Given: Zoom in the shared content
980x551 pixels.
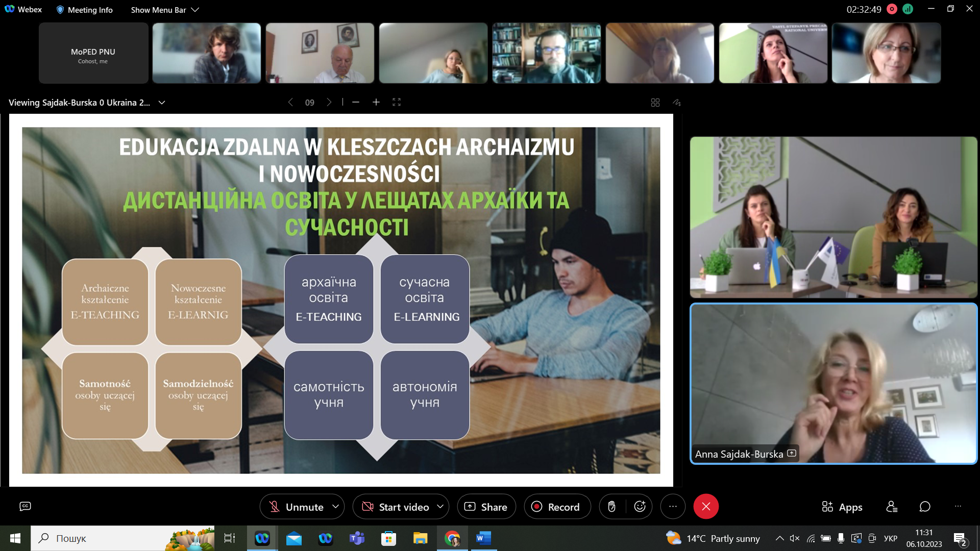Looking at the screenshot, I should (x=376, y=103).
